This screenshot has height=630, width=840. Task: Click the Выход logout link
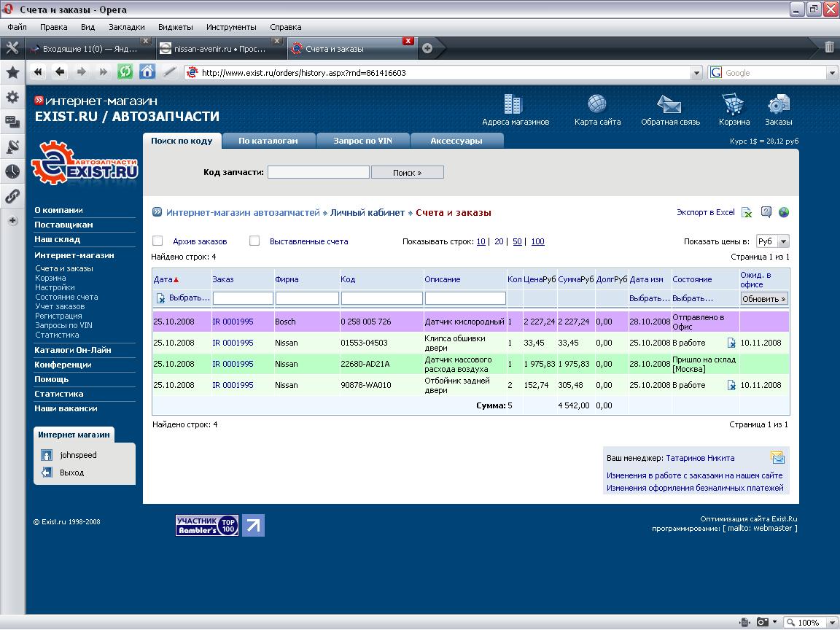71,472
